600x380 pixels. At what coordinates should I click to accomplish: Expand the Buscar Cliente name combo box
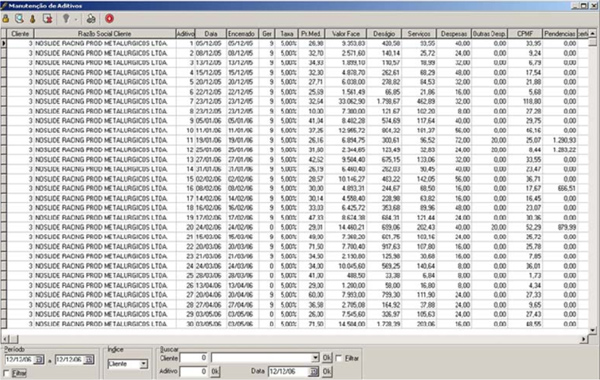pos(315,358)
